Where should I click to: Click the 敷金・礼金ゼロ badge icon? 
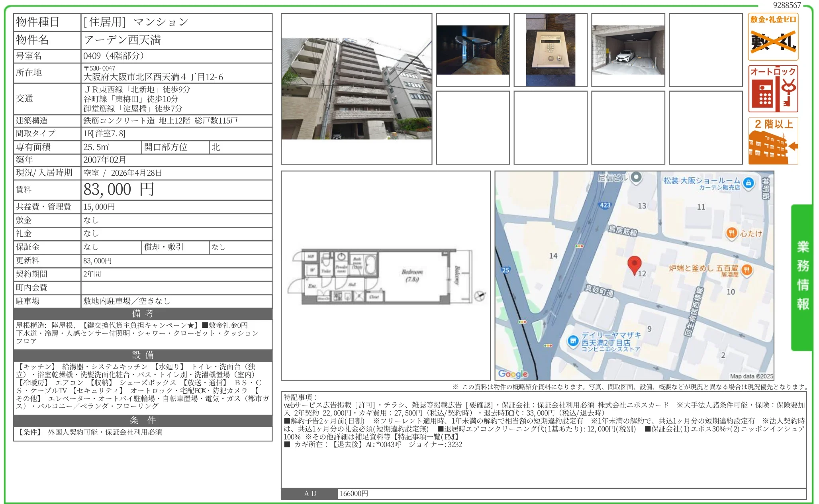773,37
